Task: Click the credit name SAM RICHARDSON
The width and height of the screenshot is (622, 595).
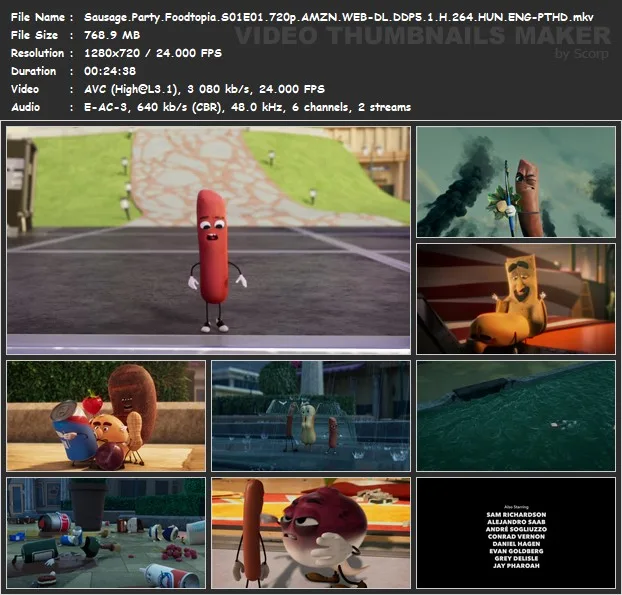Action: (x=516, y=514)
